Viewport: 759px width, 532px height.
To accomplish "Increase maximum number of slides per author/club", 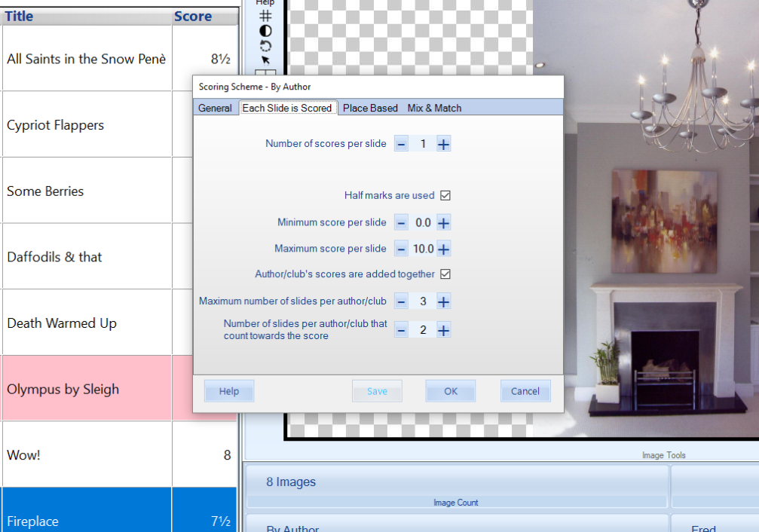I will point(443,302).
